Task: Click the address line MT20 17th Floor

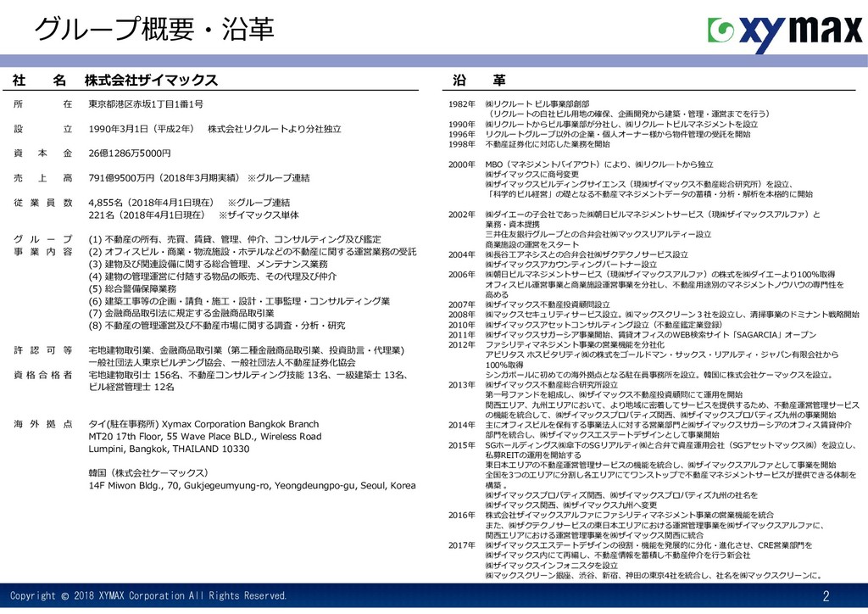Action: (x=205, y=436)
